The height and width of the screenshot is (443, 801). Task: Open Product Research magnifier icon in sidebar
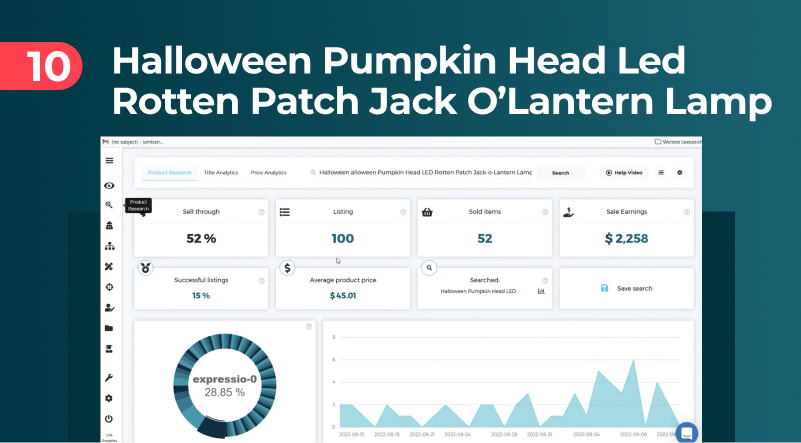109,205
